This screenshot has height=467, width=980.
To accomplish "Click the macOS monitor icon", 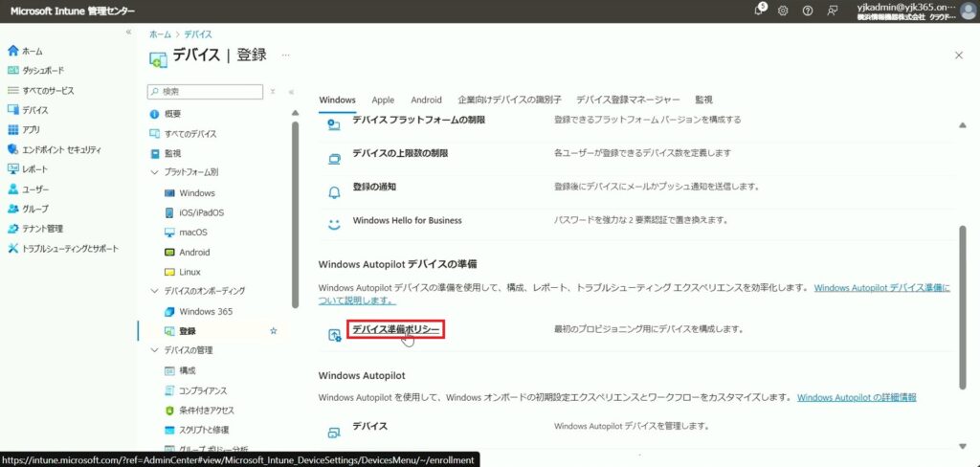I will tap(169, 233).
